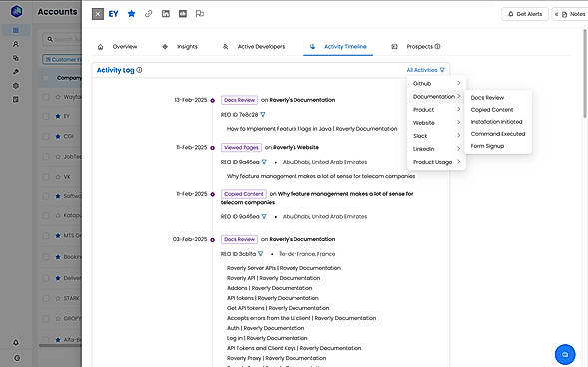588x367 pixels.
Task: Expand the Product Usage filter submenu
Action: (x=436, y=162)
